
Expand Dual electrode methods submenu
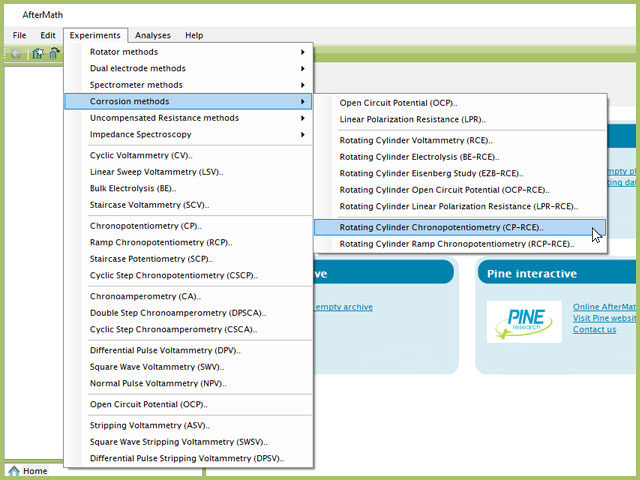188,68
